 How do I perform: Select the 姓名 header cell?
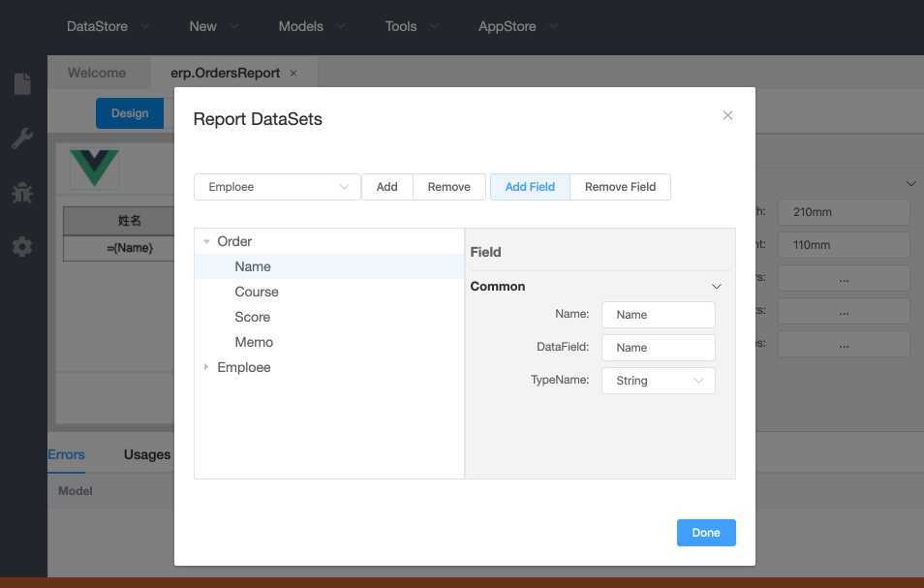(x=130, y=220)
